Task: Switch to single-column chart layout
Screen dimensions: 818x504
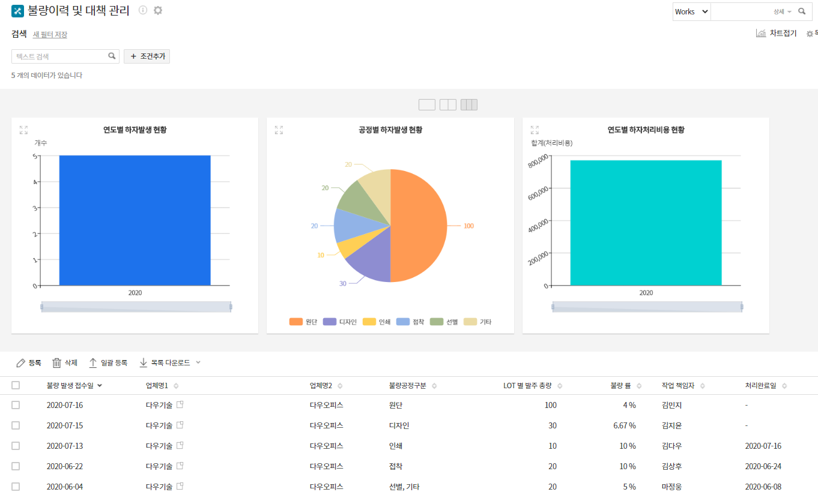Action: point(426,105)
